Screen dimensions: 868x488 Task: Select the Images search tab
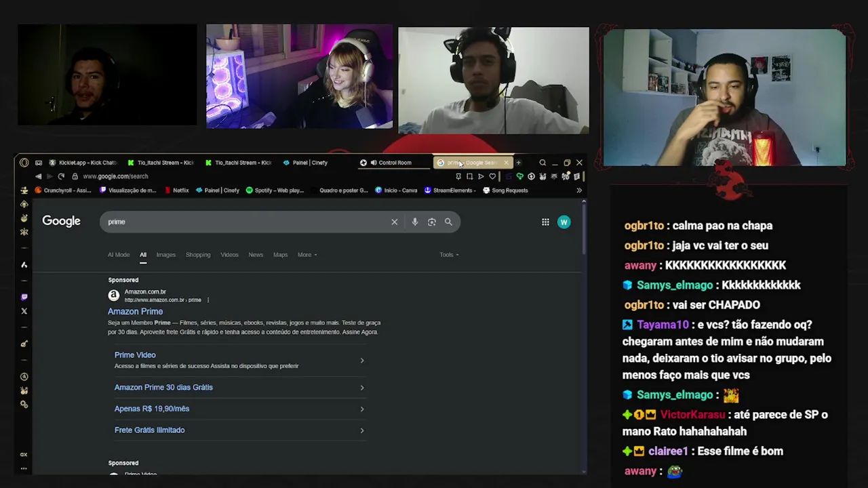click(165, 255)
